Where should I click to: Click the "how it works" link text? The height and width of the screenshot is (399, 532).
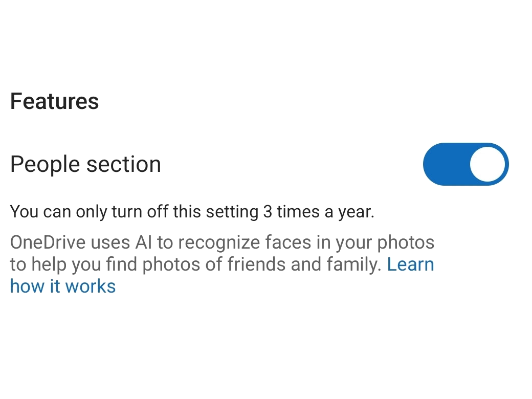(63, 286)
